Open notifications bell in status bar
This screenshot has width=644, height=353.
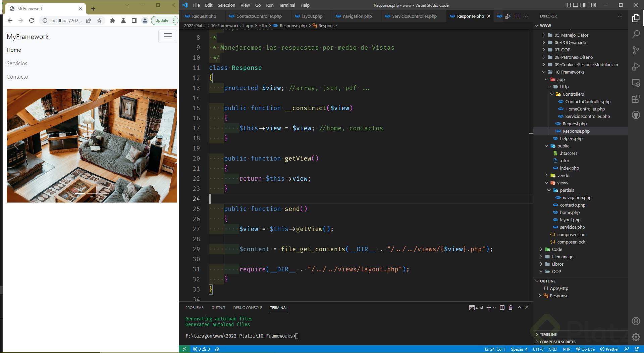(x=637, y=349)
